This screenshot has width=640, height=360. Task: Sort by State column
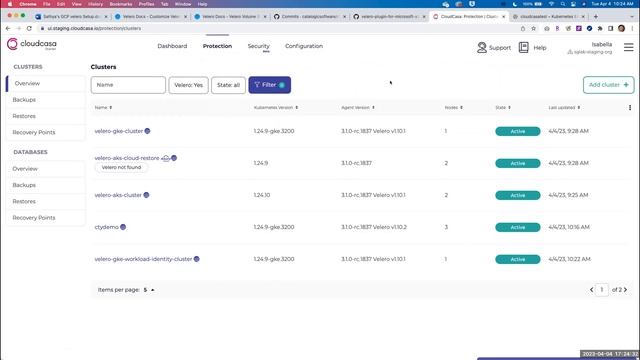[503, 108]
